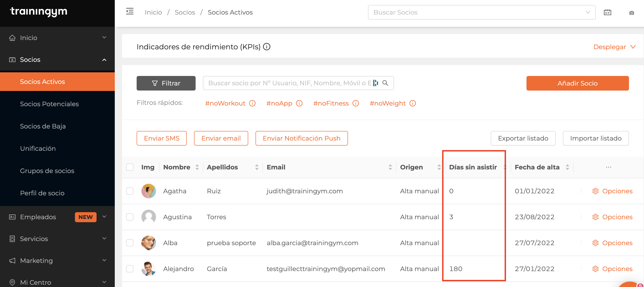Select Agatha Ruiz's row checkbox

130,191
